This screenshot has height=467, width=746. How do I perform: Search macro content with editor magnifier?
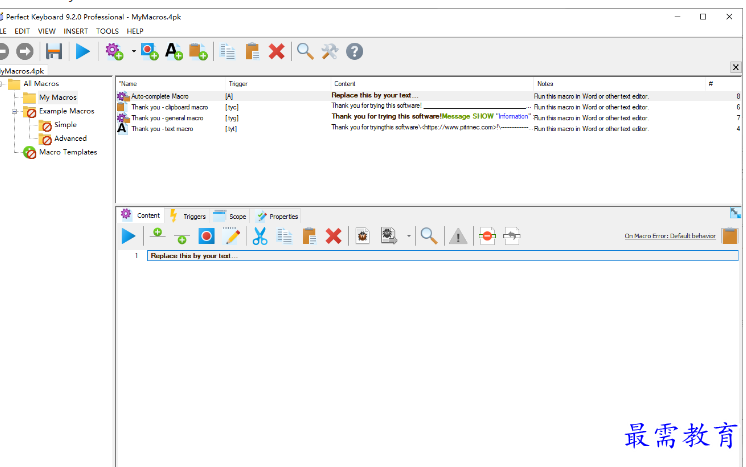pyautogui.click(x=429, y=236)
